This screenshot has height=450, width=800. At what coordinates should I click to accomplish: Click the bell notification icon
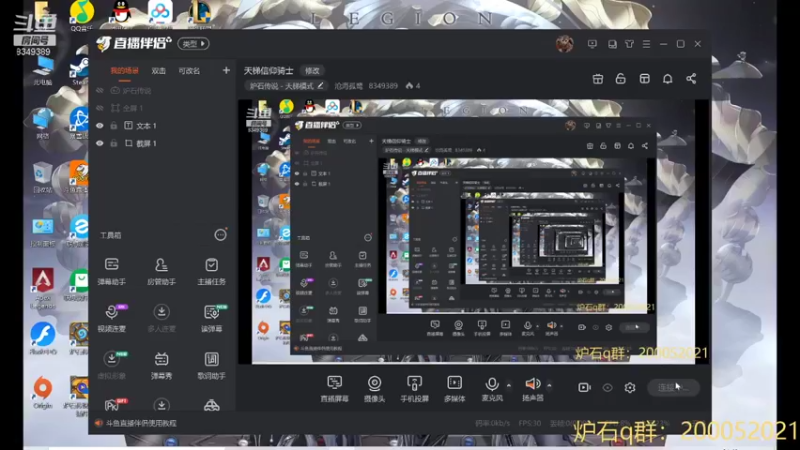(667, 79)
